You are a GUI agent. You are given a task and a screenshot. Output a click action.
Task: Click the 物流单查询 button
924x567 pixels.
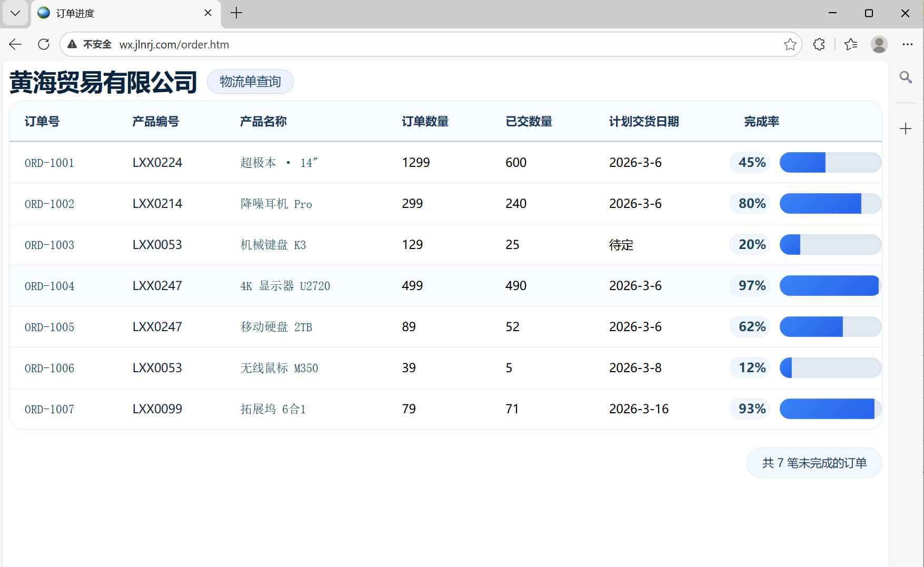point(250,82)
